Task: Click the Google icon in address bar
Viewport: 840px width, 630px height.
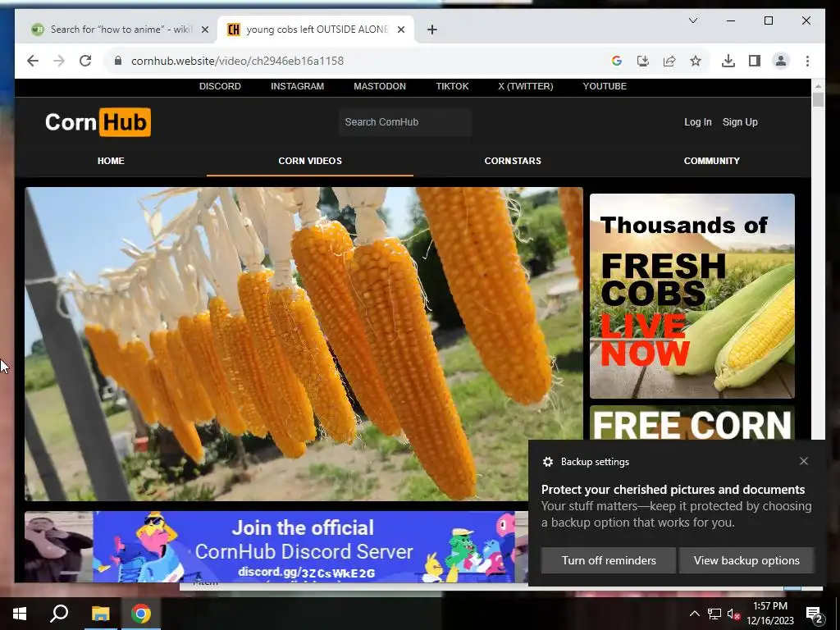Action: point(617,61)
